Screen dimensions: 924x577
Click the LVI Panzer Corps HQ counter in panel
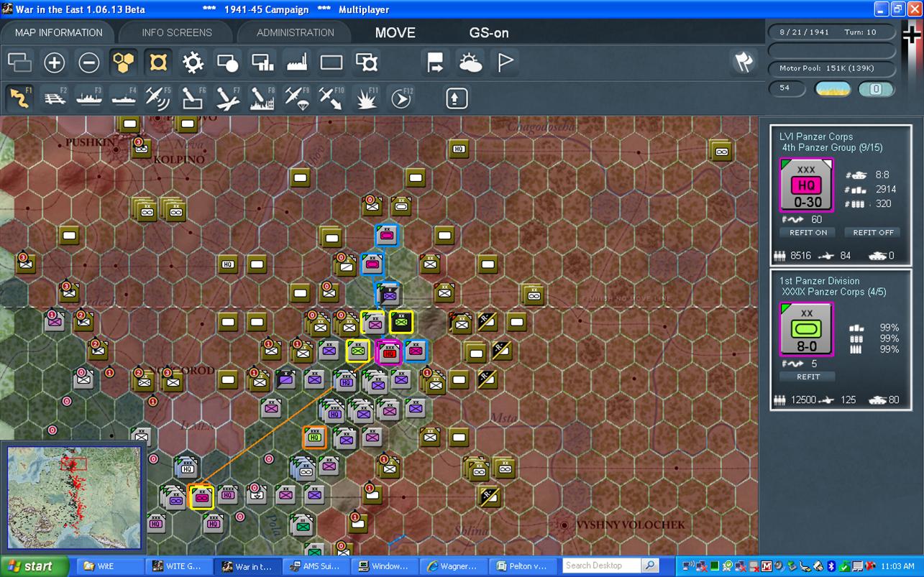(807, 185)
